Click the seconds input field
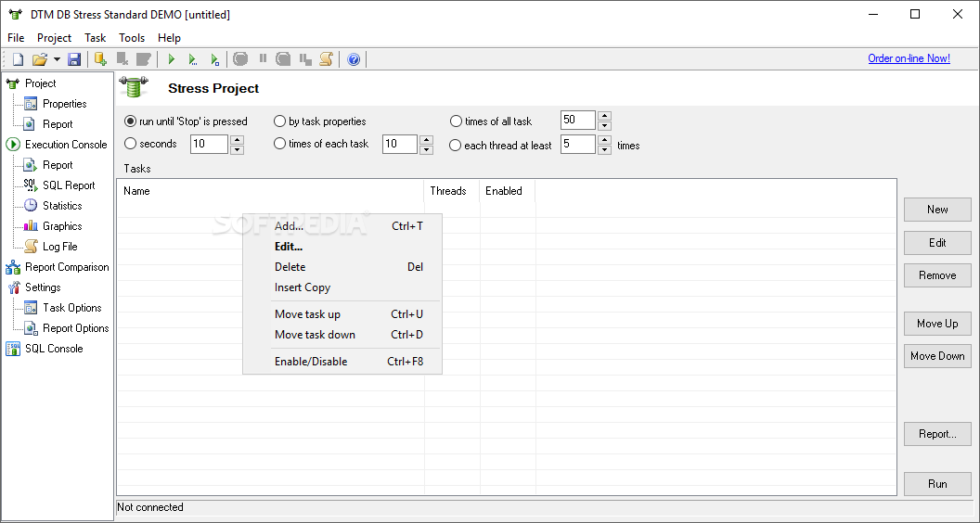The height and width of the screenshot is (523, 980). tap(210, 145)
